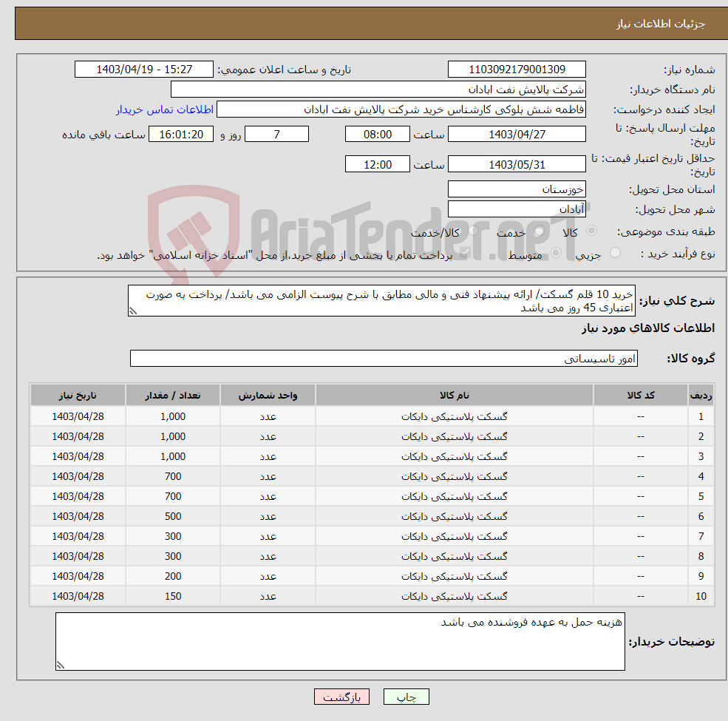728x721 pixels.
Task: Click the price validity time 12:00
Action: 378,164
